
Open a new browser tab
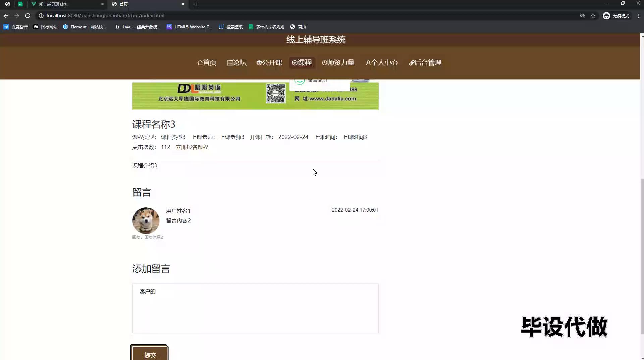tap(196, 4)
